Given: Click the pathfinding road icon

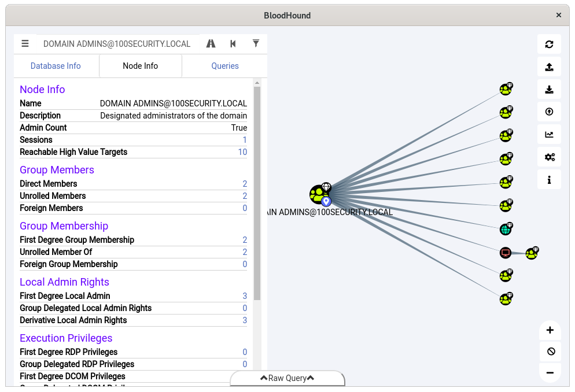Looking at the screenshot, I should point(211,44).
